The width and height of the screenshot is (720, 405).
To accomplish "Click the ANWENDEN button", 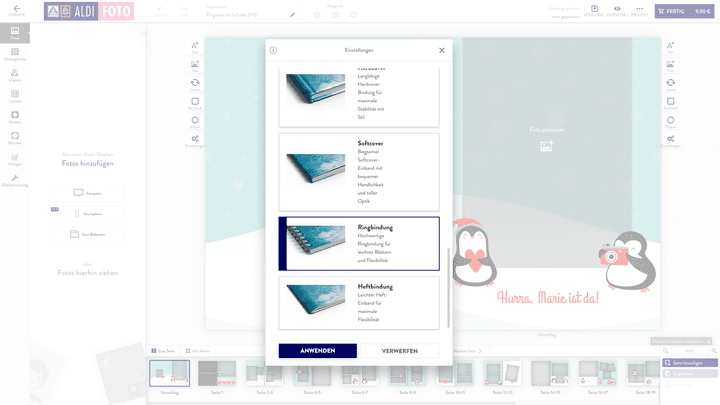I will coord(318,351).
